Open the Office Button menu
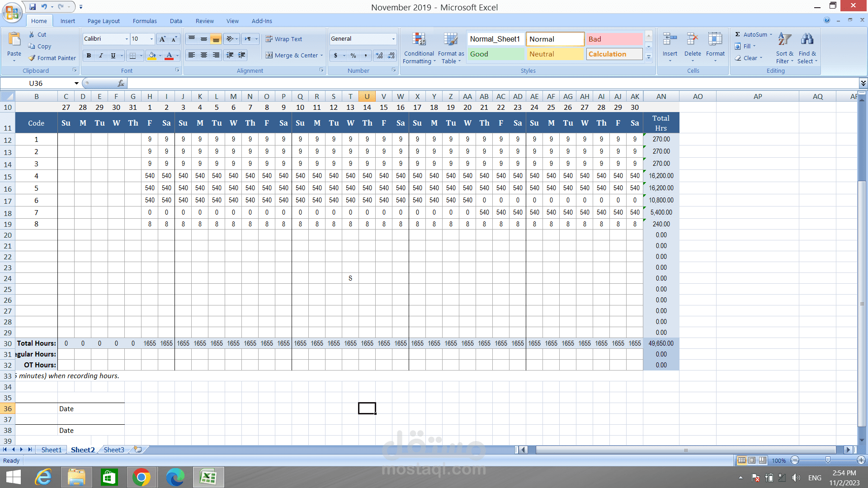The width and height of the screenshot is (868, 488). (12, 12)
